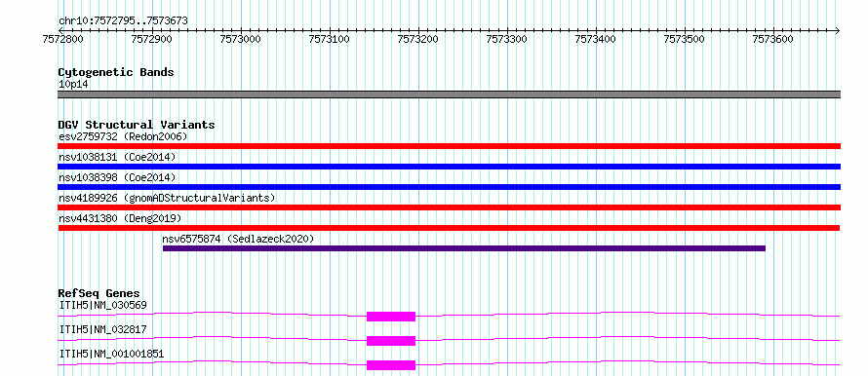This screenshot has width=868, height=376.
Task: Click the chr10:7572795..7573673 region label
Action: click(x=123, y=20)
